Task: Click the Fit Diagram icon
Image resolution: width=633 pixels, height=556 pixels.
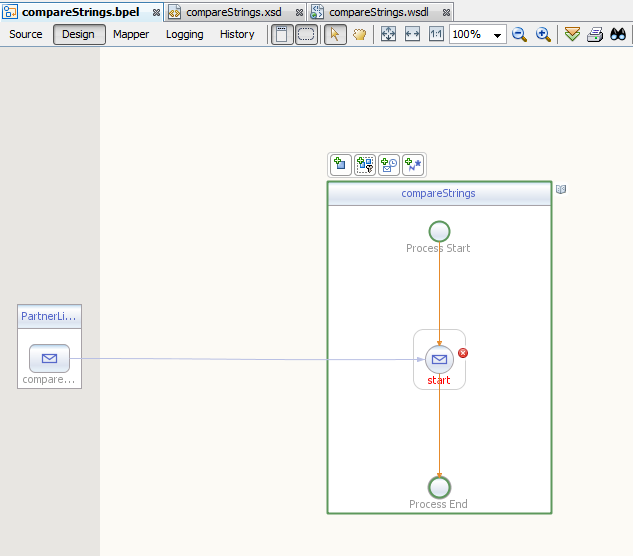Action: [389, 34]
